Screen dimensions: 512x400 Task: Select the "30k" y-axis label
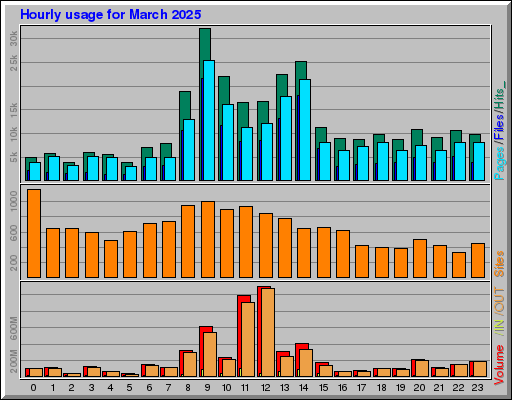(14, 38)
